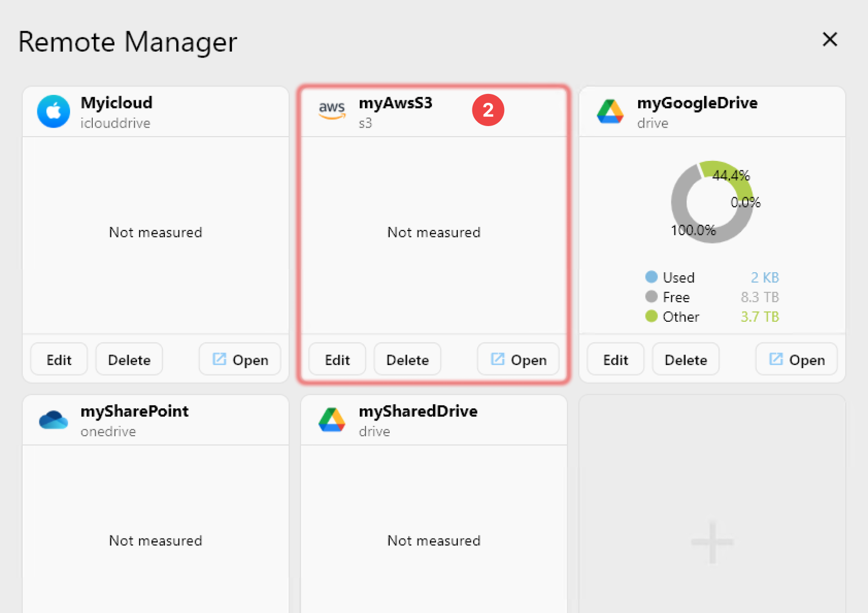Edit the myAwsS3 remote
The width and height of the screenshot is (868, 613).
tap(337, 359)
